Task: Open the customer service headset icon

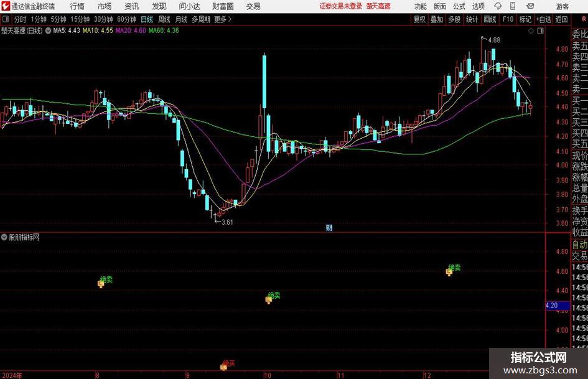Action: tap(498, 6)
